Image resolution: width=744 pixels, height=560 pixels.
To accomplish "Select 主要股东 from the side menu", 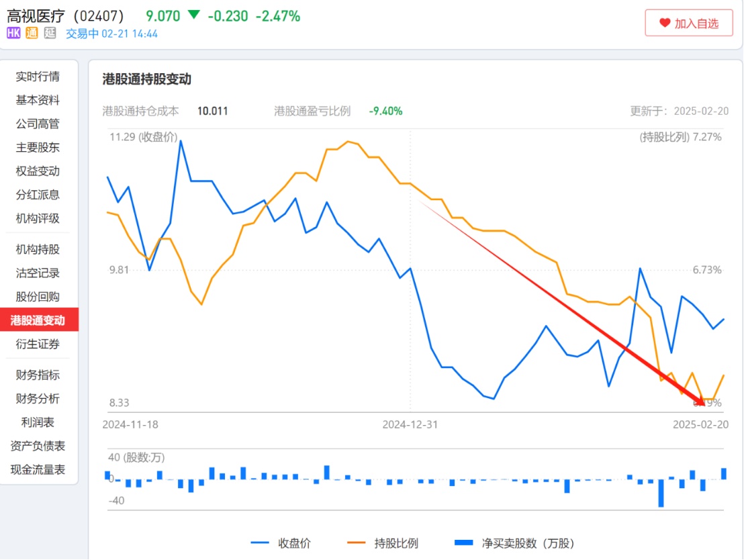I will pos(38,148).
